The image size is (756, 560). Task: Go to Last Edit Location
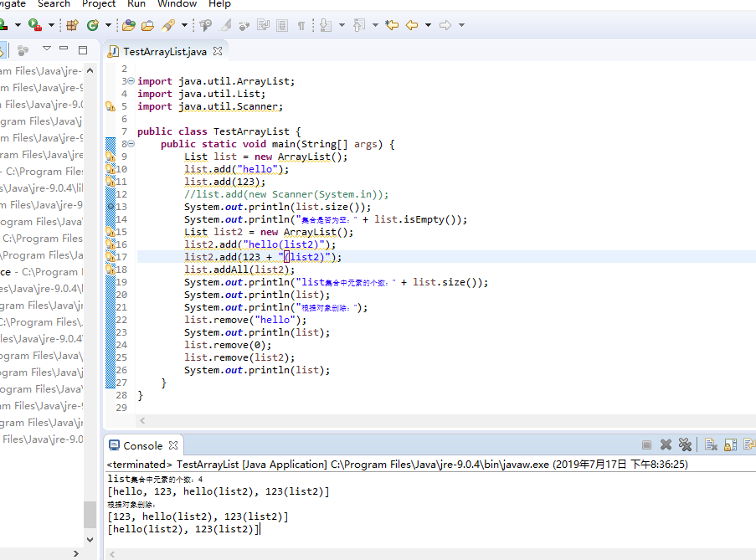coord(392,25)
